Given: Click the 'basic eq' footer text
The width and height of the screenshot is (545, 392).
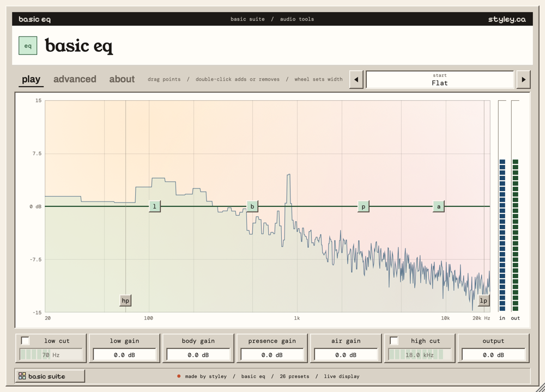Looking at the screenshot, I should 253,376.
